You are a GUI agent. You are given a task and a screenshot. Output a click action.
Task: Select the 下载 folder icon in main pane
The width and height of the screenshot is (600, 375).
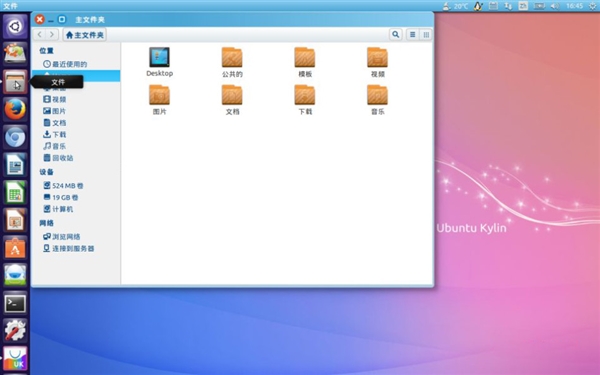tap(305, 100)
